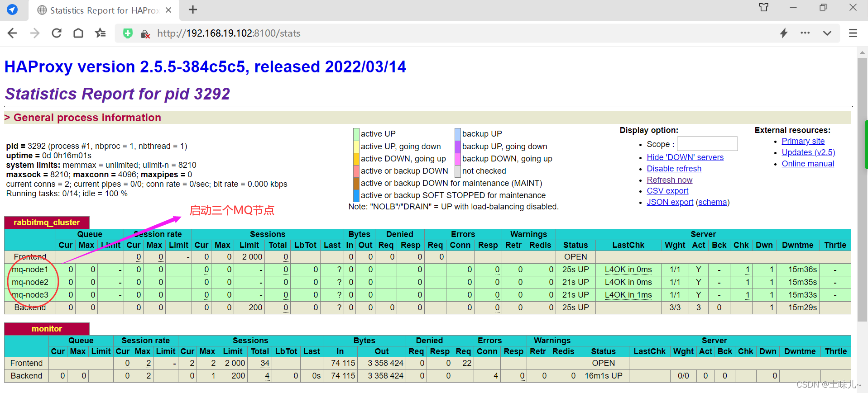Viewport: 868px width, 393px height.
Task: Click the monitor proxy title
Action: pos(47,329)
